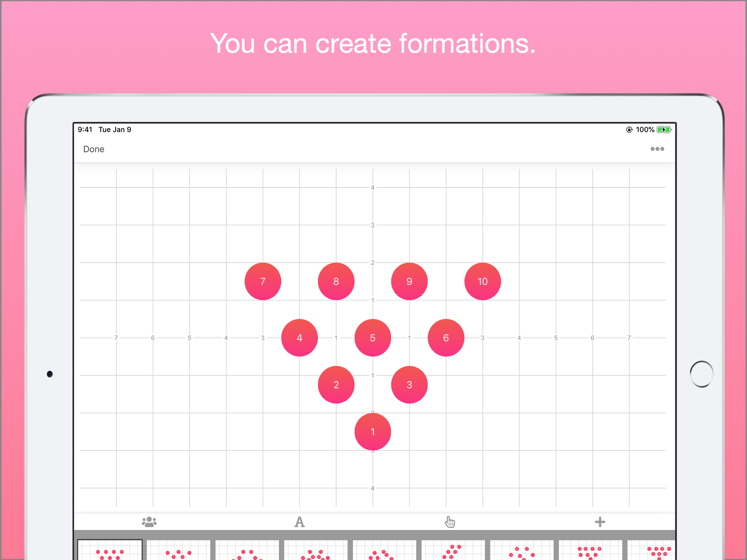Add a new formation with plus icon
The height and width of the screenshot is (560, 747).
click(600, 522)
